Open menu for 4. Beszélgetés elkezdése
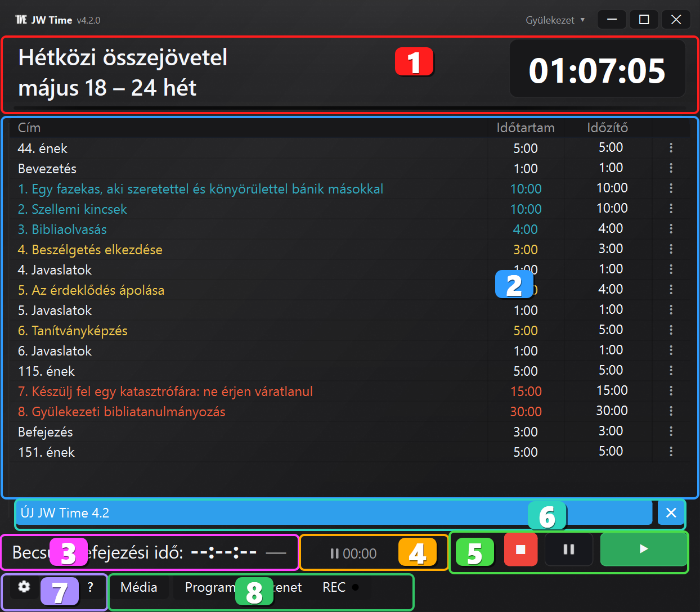Image resolution: width=700 pixels, height=612 pixels. tap(671, 249)
